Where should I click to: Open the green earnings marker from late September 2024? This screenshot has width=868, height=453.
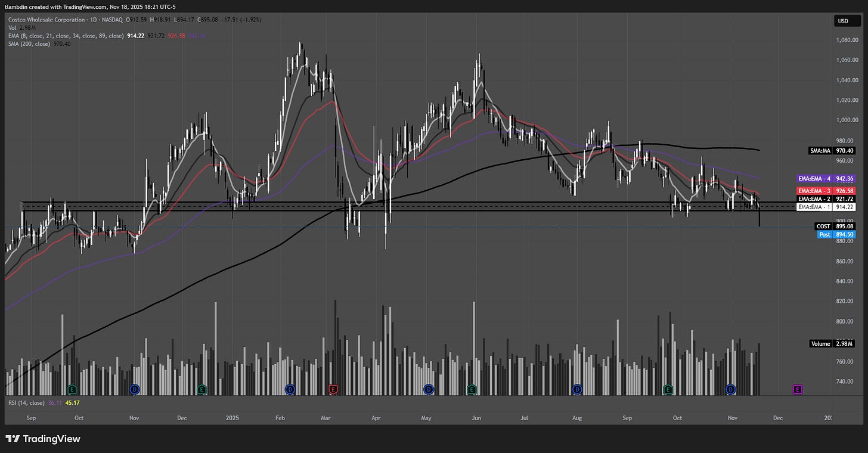tap(72, 389)
